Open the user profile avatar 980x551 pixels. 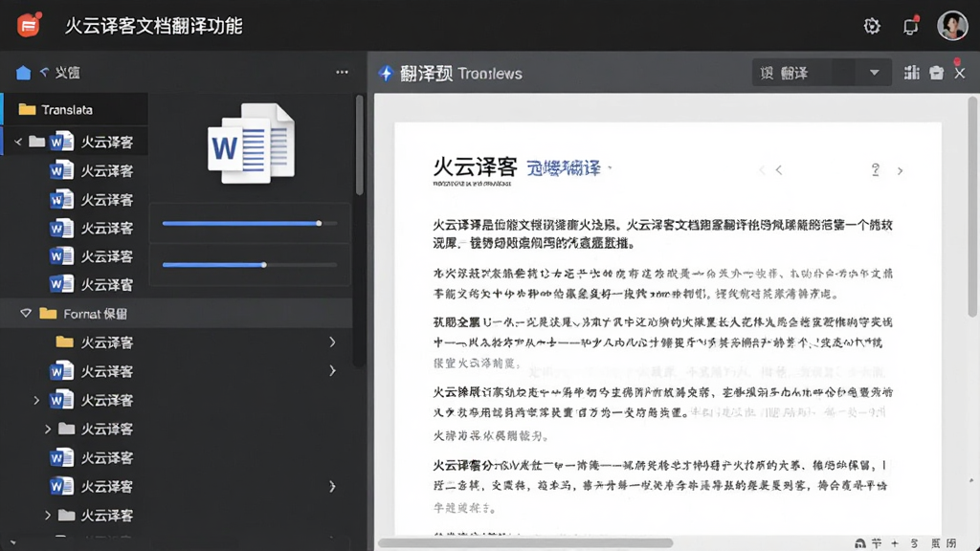[x=952, y=26]
